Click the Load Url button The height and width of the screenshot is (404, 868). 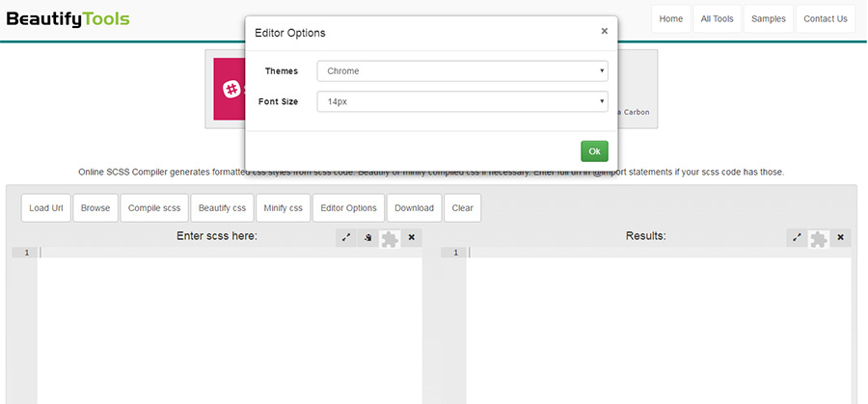46,208
